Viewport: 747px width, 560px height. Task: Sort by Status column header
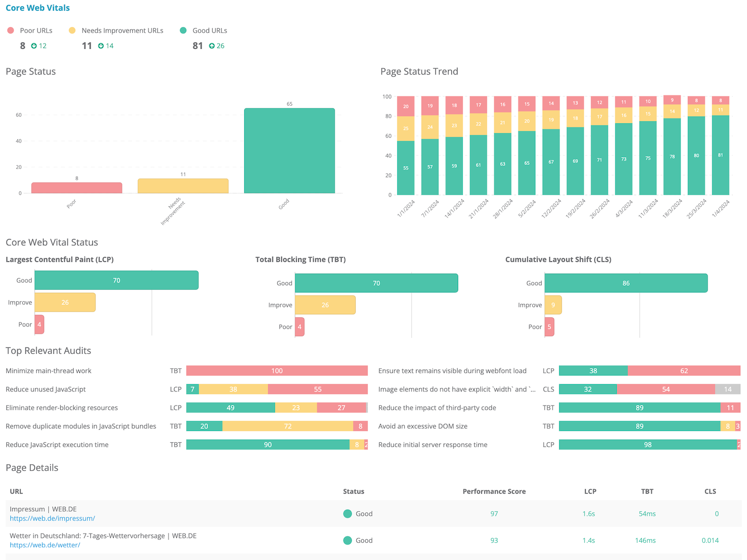pos(354,492)
